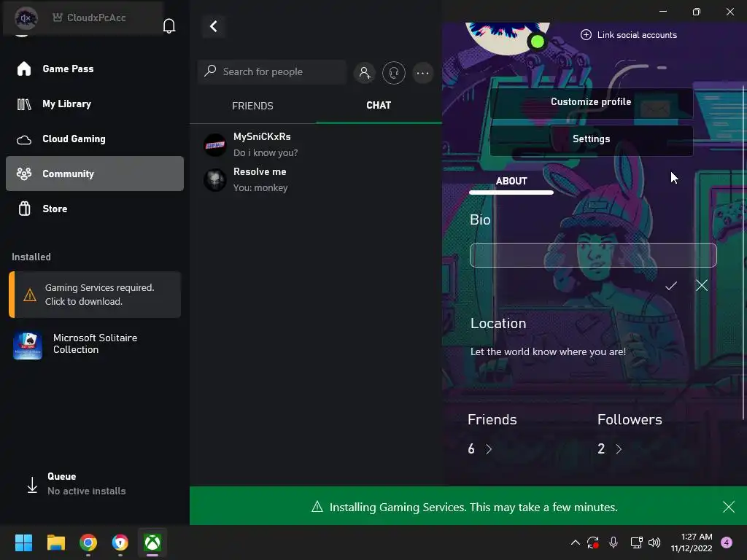Open Google Chrome from taskbar
Image resolution: width=747 pixels, height=560 pixels.
click(88, 542)
